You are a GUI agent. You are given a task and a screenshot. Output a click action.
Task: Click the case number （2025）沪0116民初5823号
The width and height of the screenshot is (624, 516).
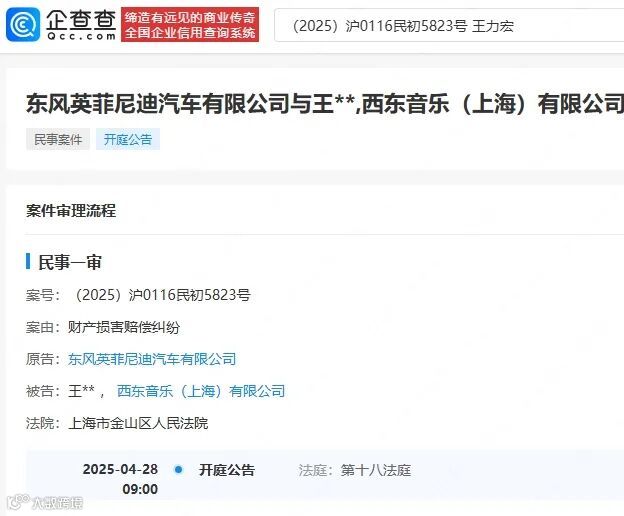(x=162, y=295)
